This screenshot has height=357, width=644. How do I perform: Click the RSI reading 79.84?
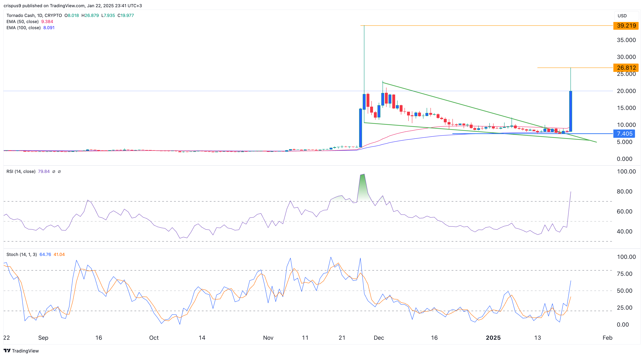click(x=44, y=171)
